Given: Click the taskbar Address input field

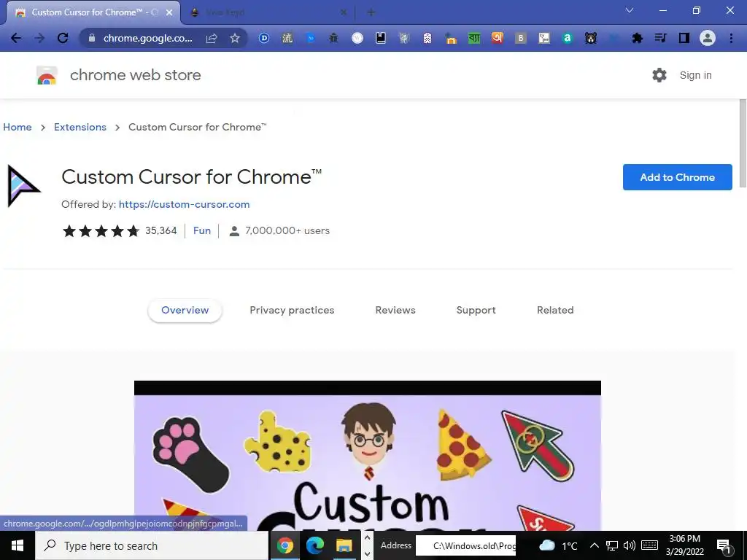Looking at the screenshot, I should [x=465, y=545].
